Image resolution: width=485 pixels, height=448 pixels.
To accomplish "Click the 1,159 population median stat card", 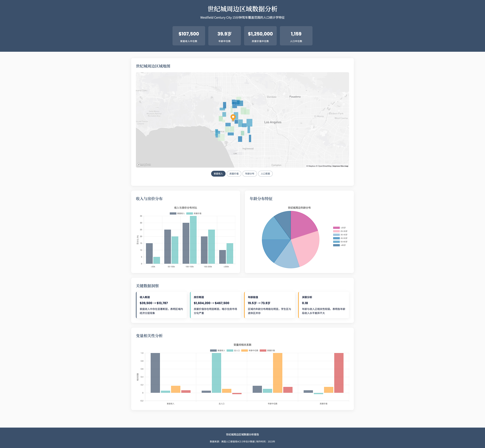I will [296, 36].
